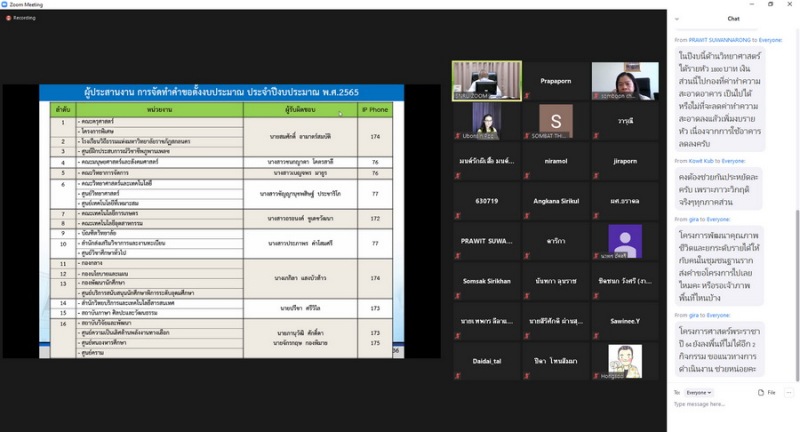Open the 'Everyone' recipient dropdown
Screen dimensions: 800x432
click(699, 392)
